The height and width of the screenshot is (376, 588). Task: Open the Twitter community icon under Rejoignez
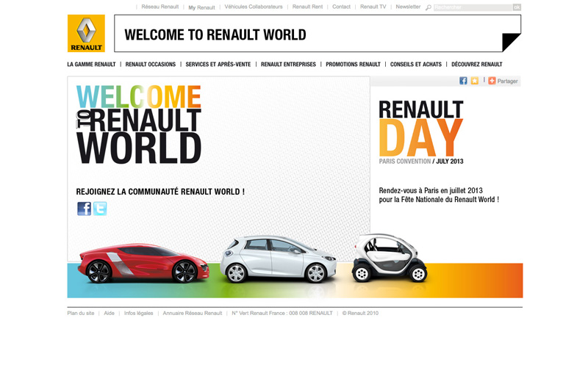click(100, 209)
